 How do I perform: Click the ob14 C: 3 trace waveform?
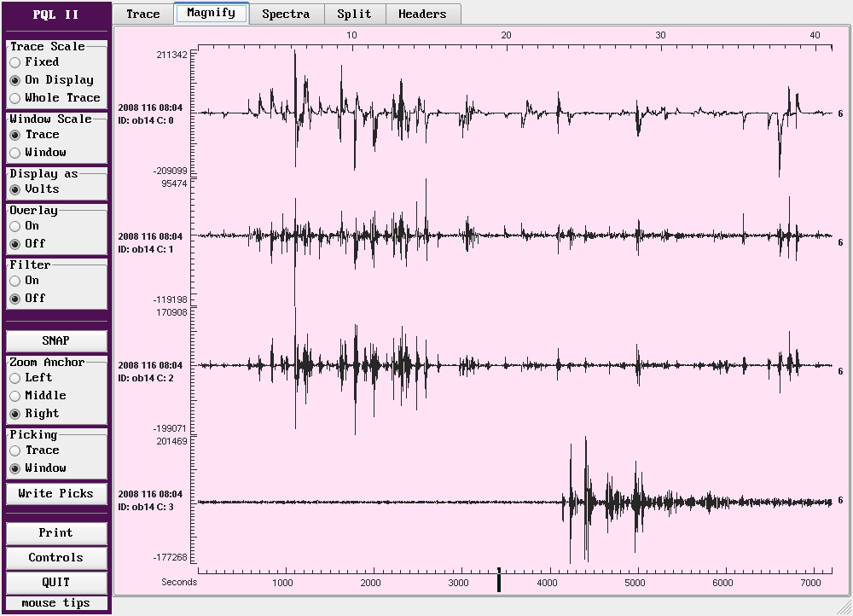(x=512, y=502)
